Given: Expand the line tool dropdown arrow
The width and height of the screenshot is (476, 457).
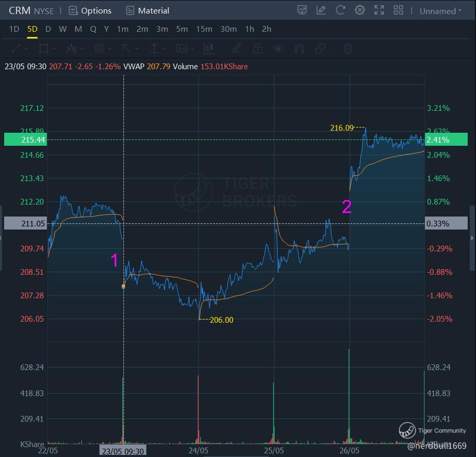Looking at the screenshot, I should (x=27, y=48).
